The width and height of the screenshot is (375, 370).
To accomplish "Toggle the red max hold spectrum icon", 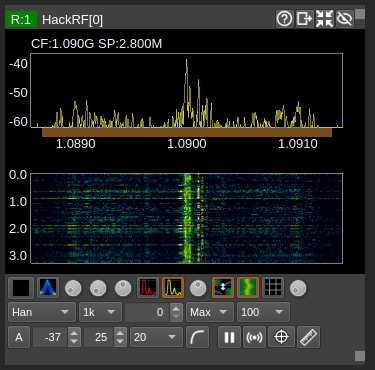I will [148, 288].
